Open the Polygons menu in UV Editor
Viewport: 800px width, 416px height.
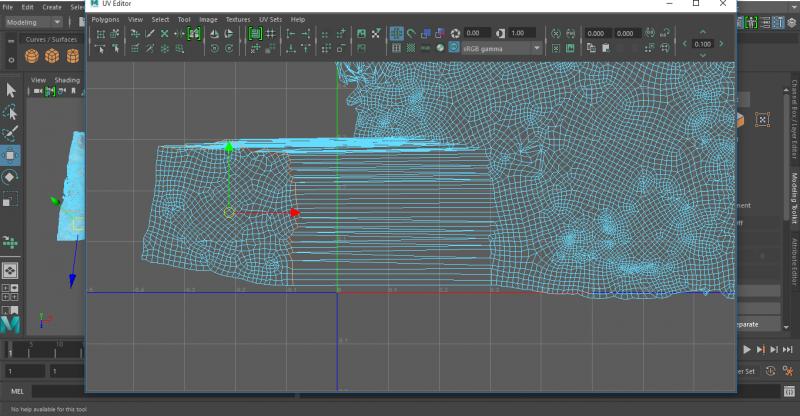pos(104,19)
